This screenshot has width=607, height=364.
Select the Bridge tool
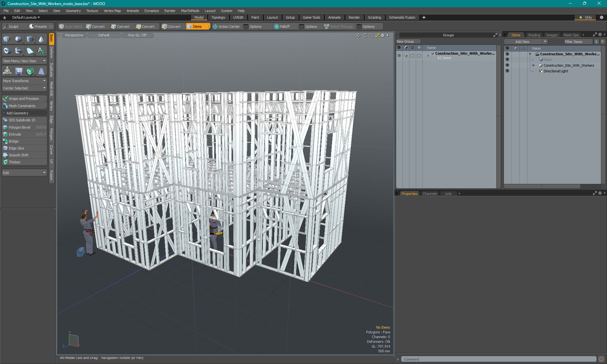(14, 141)
